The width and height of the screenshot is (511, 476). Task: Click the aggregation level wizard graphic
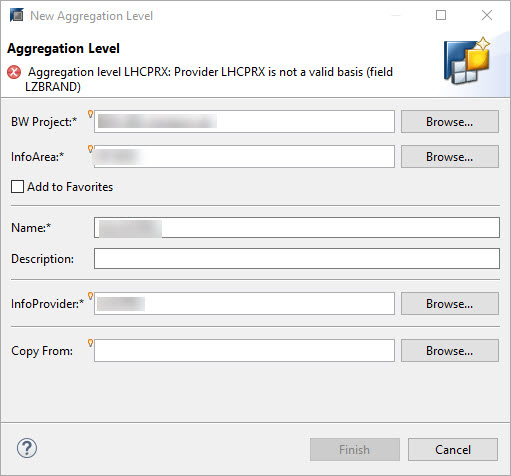[x=467, y=61]
